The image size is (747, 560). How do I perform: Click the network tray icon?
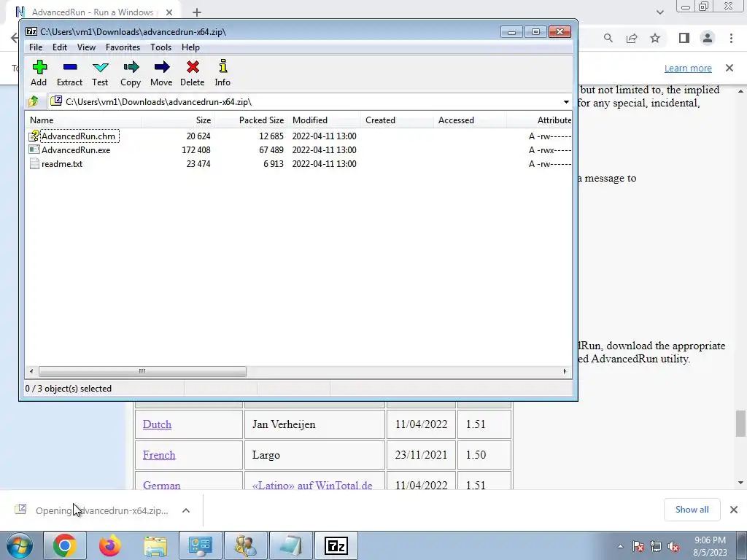[x=656, y=547]
